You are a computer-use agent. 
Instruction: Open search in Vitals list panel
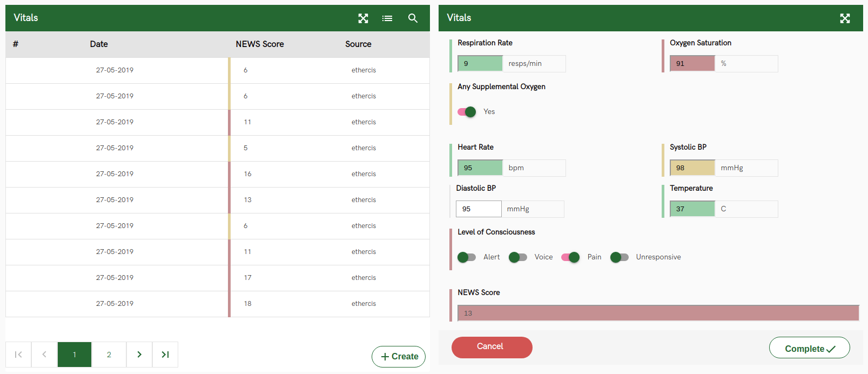pyautogui.click(x=413, y=18)
